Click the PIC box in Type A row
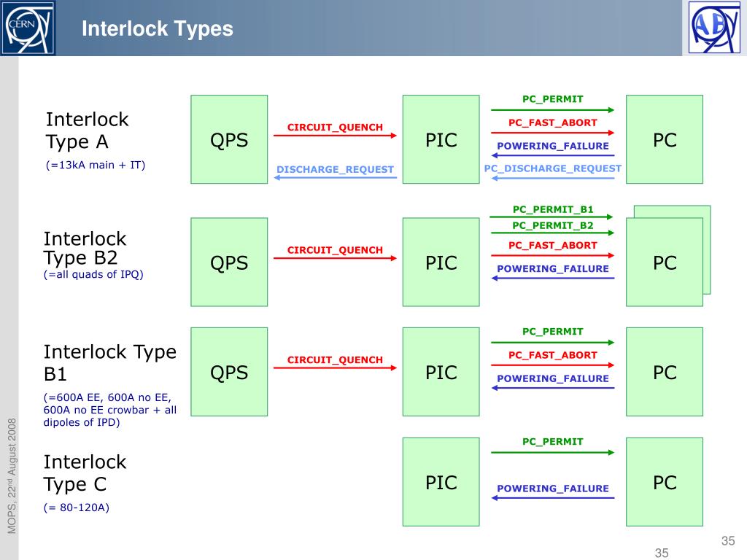This screenshot has height=560, width=747. click(441, 139)
